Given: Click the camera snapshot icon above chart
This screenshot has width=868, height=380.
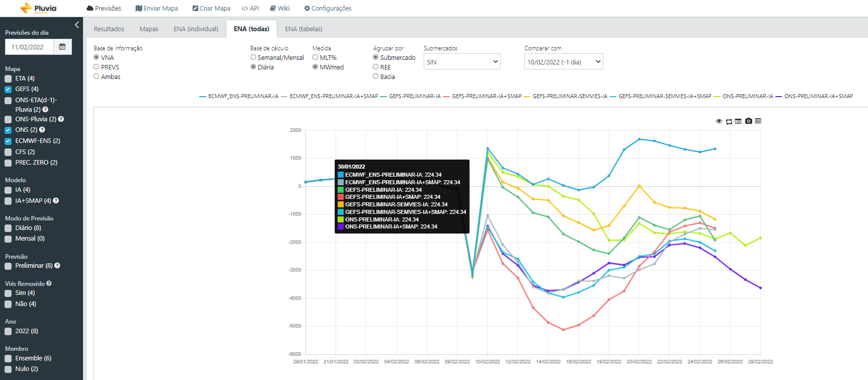Looking at the screenshot, I should tap(748, 121).
